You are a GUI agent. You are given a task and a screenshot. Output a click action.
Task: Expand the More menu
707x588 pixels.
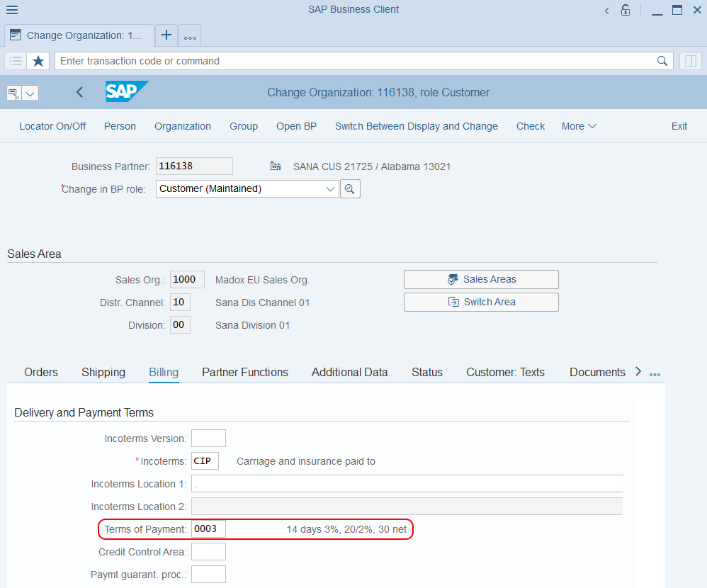tap(579, 126)
